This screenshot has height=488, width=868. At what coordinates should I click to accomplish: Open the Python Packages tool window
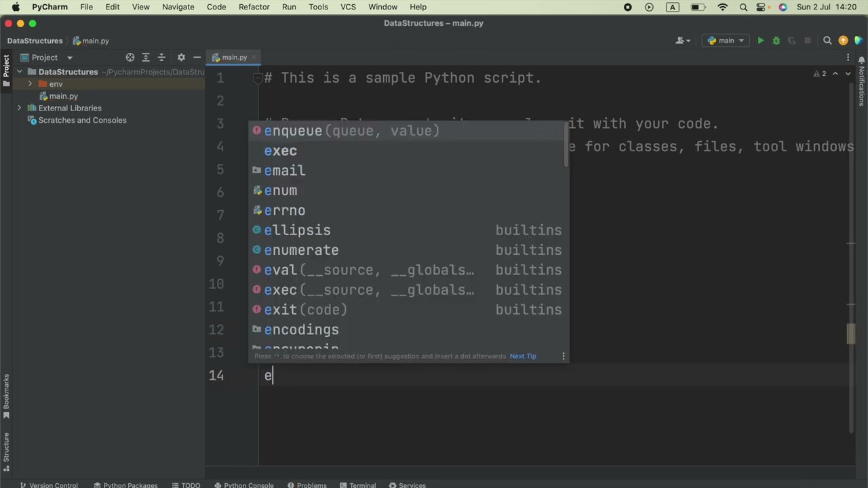pyautogui.click(x=125, y=485)
